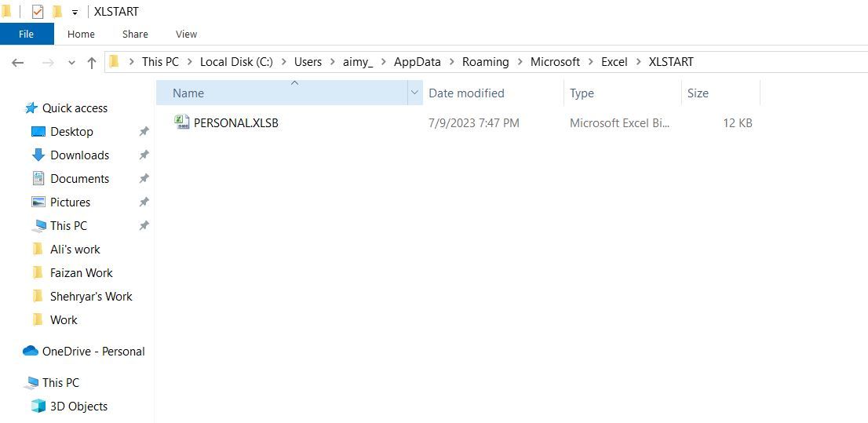This screenshot has width=868, height=423.
Task: Sort by the Name column header
Action: (283, 93)
